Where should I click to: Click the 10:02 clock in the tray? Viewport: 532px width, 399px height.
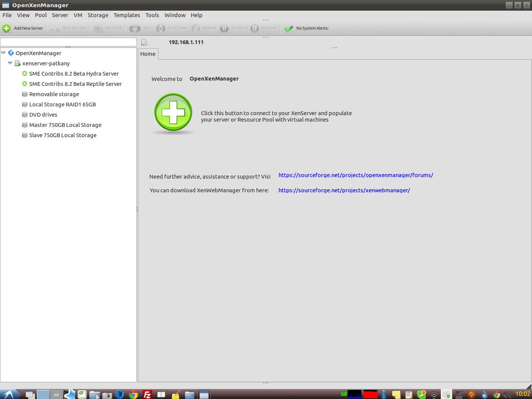pos(523,394)
